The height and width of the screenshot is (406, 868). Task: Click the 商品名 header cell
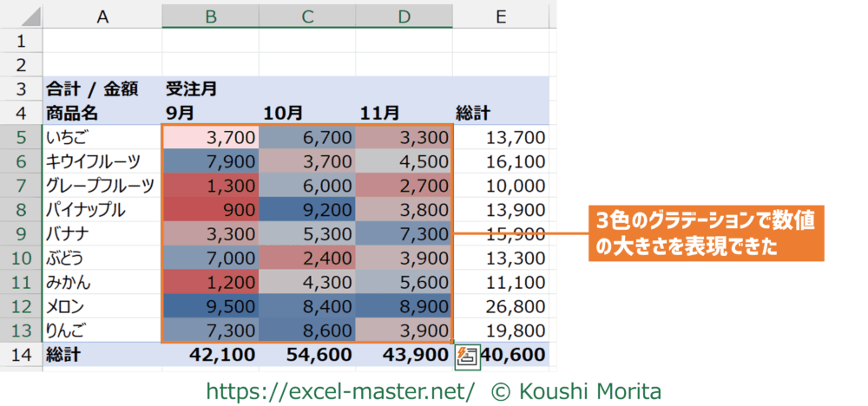(x=102, y=113)
